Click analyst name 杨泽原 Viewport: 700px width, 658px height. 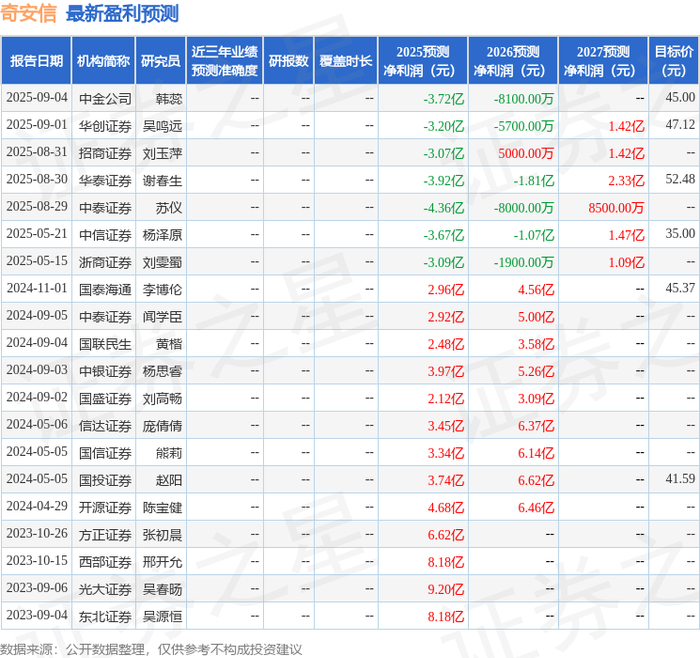point(162,235)
